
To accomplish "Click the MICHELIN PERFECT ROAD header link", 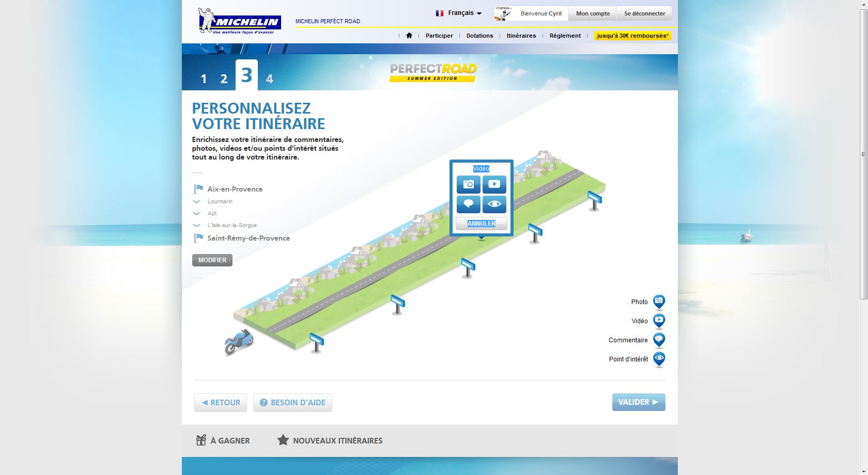I will click(328, 21).
